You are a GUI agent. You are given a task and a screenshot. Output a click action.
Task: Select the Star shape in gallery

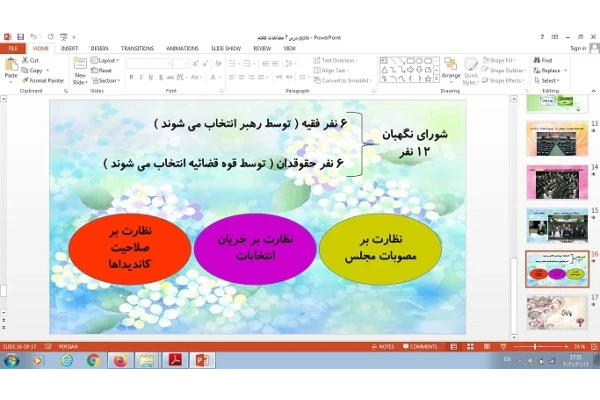[x=428, y=78]
